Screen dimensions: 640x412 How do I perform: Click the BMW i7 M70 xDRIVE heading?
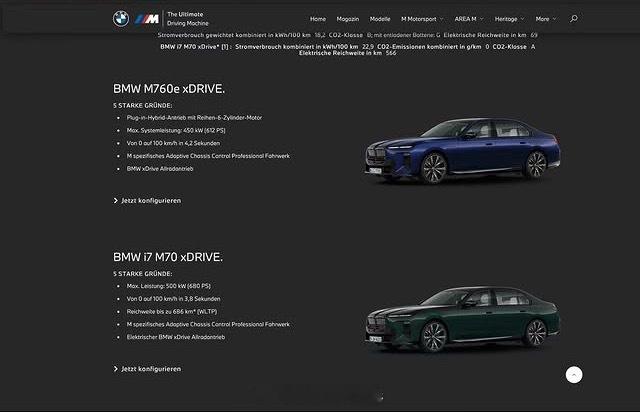tap(168, 257)
